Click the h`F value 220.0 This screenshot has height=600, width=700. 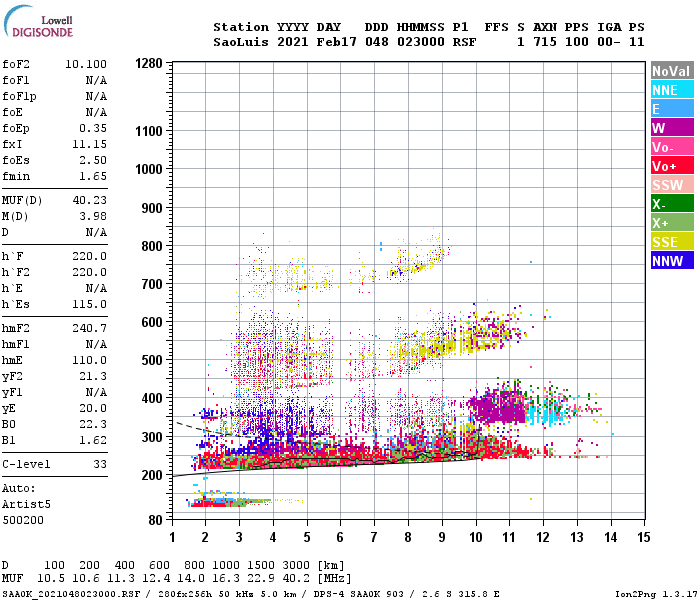pyautogui.click(x=90, y=257)
